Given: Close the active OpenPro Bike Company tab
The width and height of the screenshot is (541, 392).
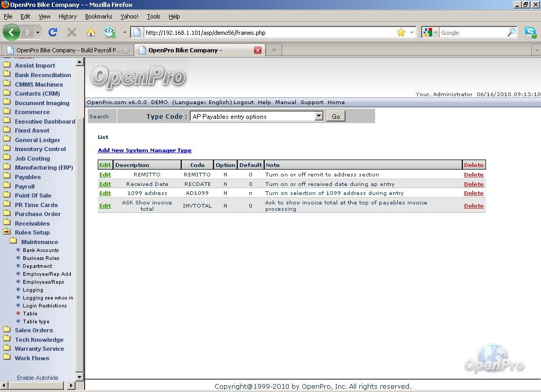Looking at the screenshot, I should 258,50.
